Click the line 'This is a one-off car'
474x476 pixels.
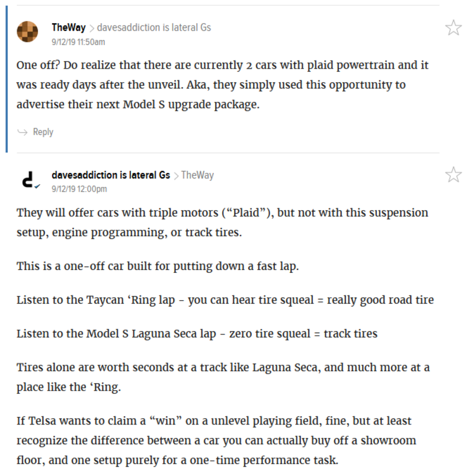click(158, 266)
